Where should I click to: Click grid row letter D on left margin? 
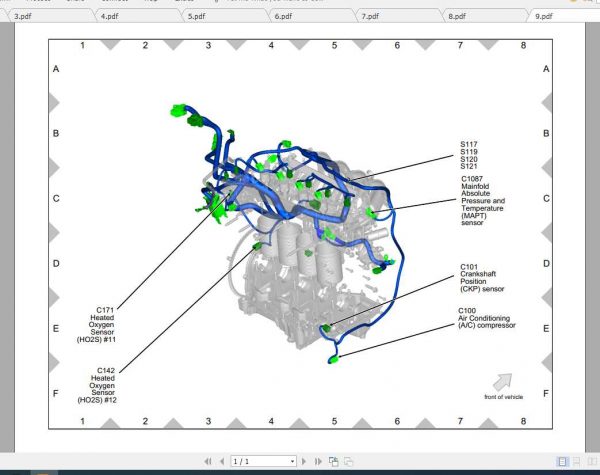click(56, 264)
